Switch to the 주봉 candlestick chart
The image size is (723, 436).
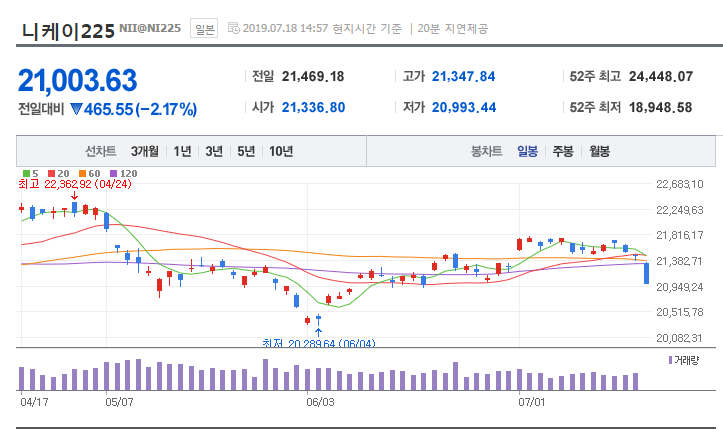pyautogui.click(x=563, y=151)
